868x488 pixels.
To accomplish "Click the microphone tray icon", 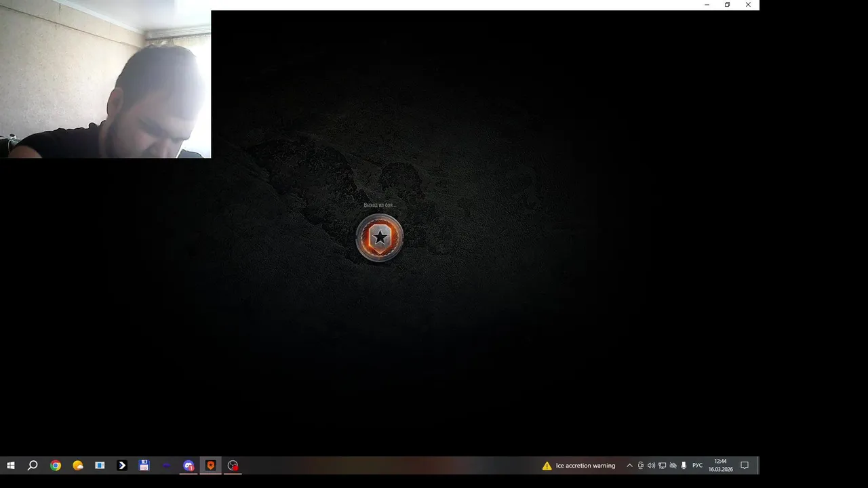I will (x=684, y=466).
